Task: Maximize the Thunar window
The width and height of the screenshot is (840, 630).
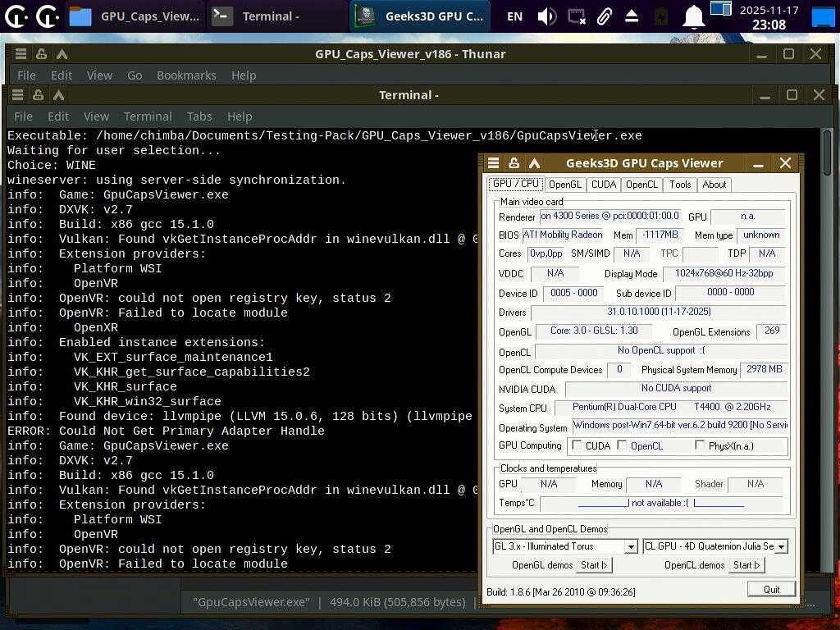Action: (x=788, y=53)
